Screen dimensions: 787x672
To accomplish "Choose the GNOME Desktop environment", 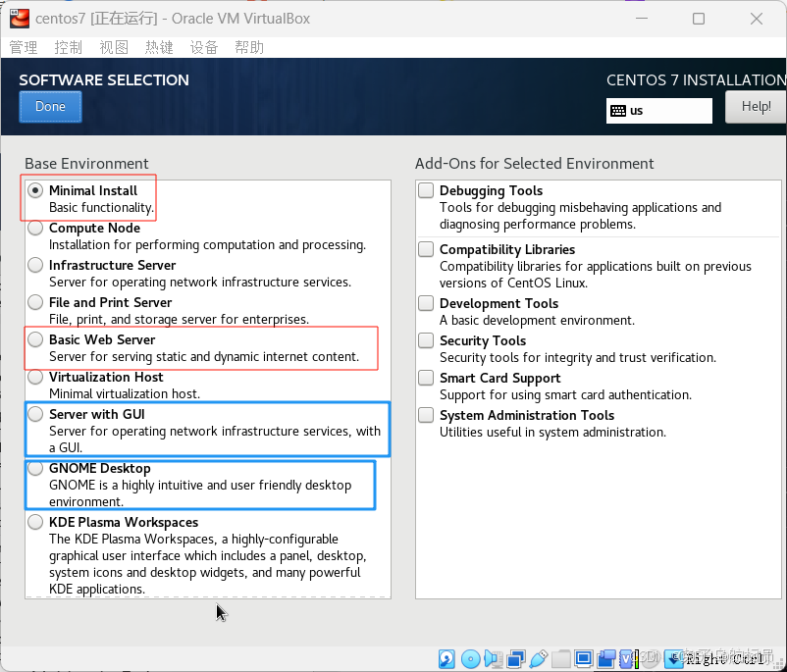I will 35,468.
